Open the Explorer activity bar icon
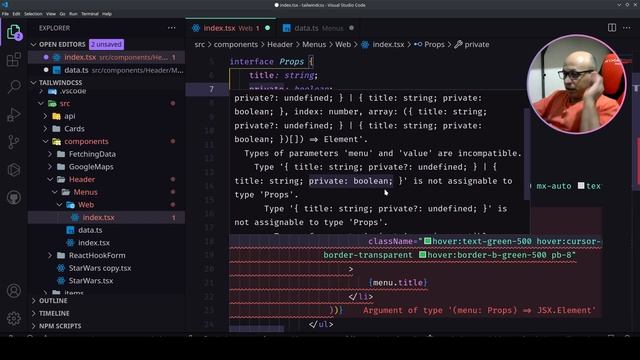The width and height of the screenshot is (640, 360). 14,32
